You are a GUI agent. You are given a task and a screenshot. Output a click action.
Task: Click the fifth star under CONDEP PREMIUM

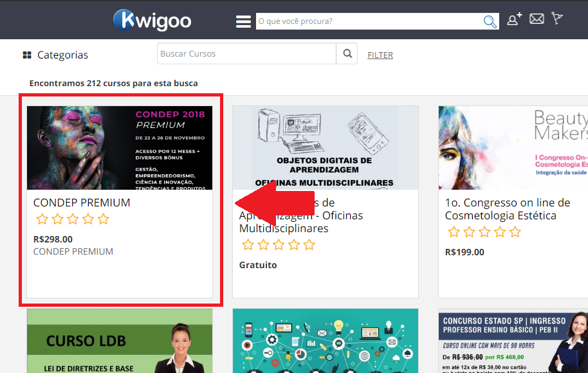(x=104, y=219)
